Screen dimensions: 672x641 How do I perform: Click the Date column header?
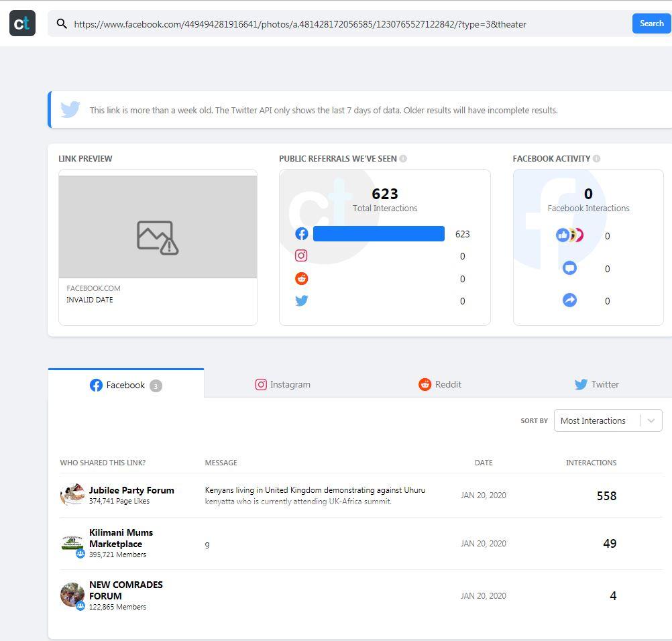484,463
